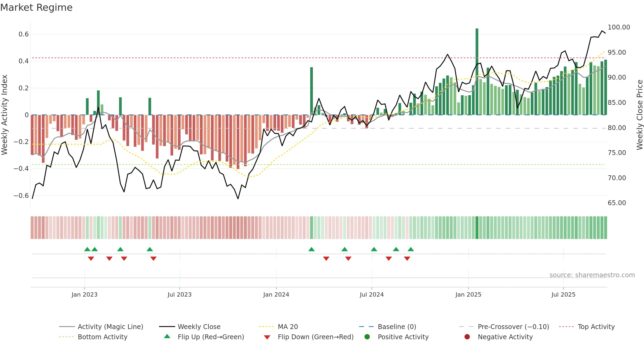Click the Flip Up marker at March 2024
644x362 pixels.
tap(312, 249)
